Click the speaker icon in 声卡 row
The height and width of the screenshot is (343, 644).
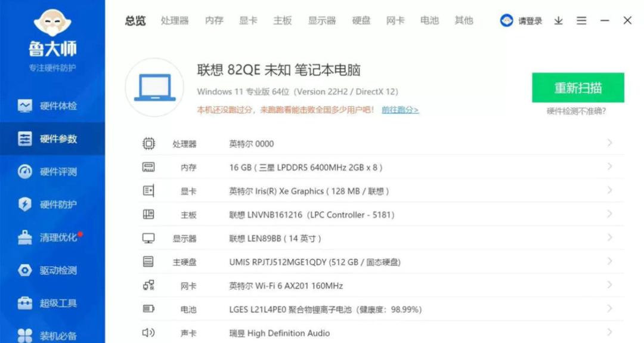point(148,333)
